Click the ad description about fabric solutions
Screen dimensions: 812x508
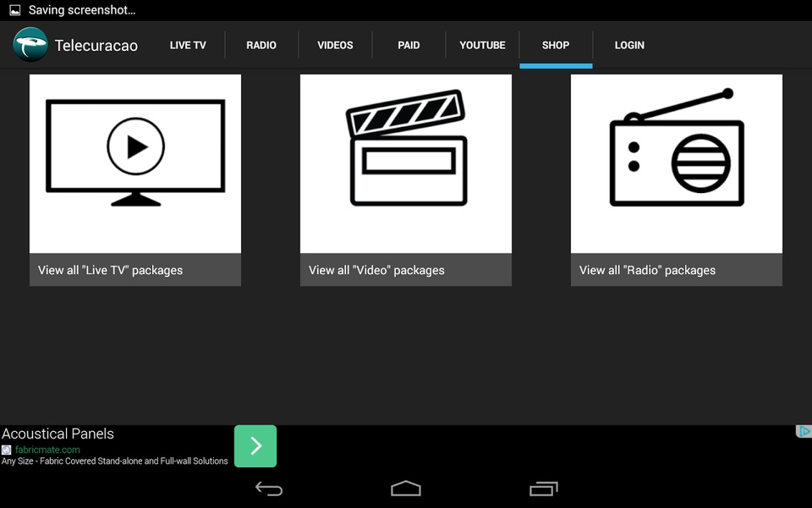pyautogui.click(x=114, y=461)
